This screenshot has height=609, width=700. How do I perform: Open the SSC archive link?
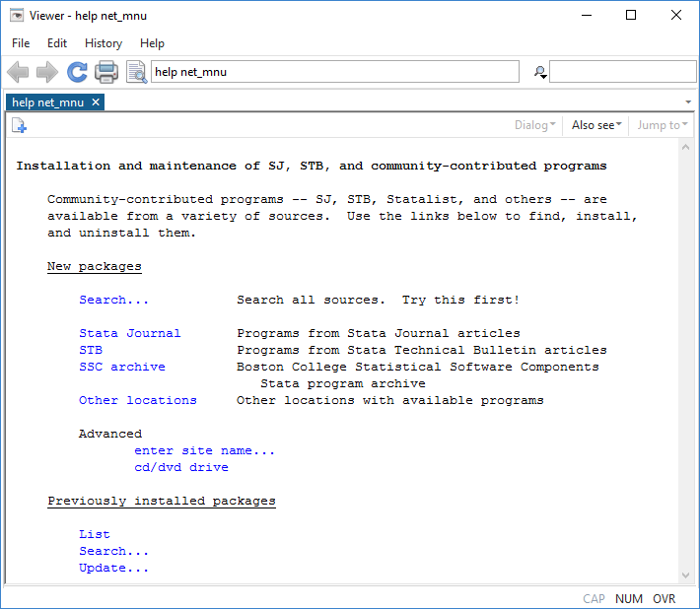pyautogui.click(x=122, y=367)
